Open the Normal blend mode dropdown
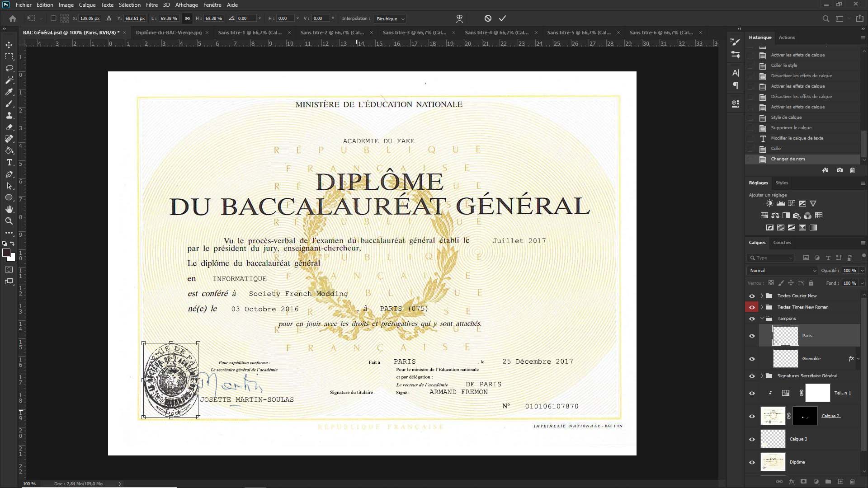 coord(782,271)
